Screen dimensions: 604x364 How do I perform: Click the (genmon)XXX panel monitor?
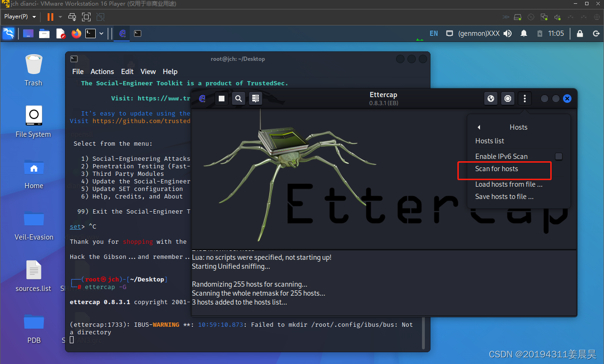tap(479, 33)
